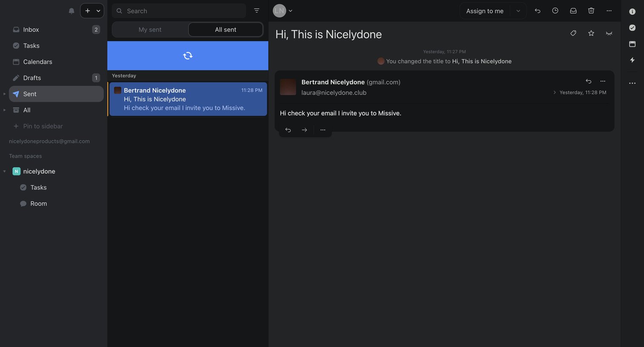Collapse the nicelydone team space arrow
The height and width of the screenshot is (347, 644).
click(5, 171)
